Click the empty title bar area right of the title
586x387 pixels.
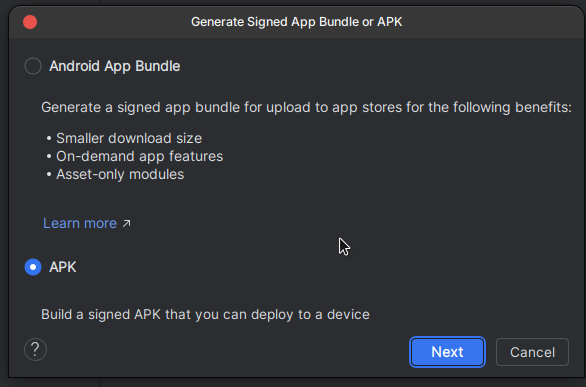(x=486, y=22)
